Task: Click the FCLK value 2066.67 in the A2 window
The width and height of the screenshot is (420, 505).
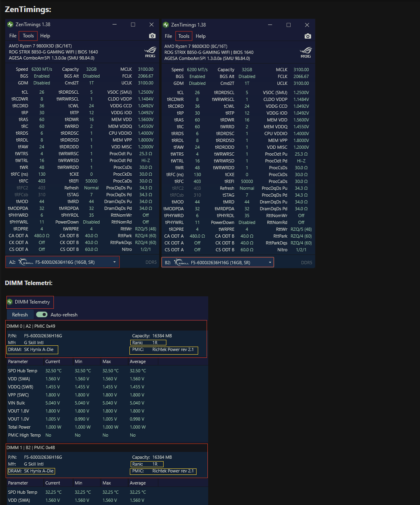Action: (145, 76)
